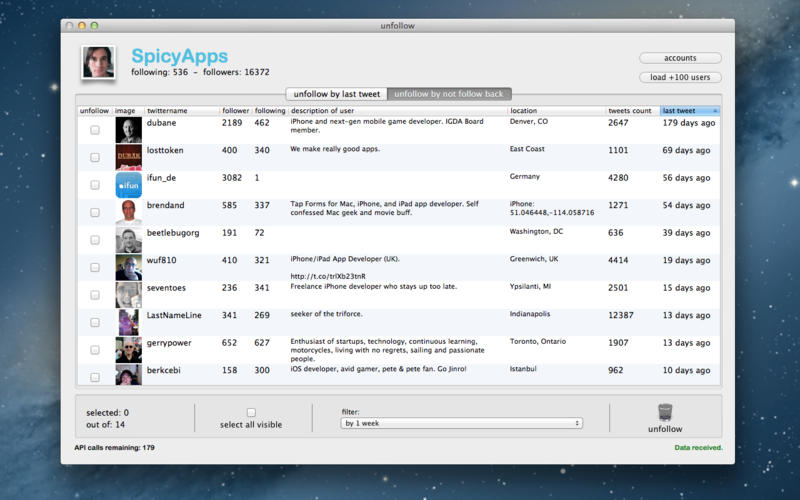Click the trash can unfollow icon
800x500 pixels.
(665, 413)
